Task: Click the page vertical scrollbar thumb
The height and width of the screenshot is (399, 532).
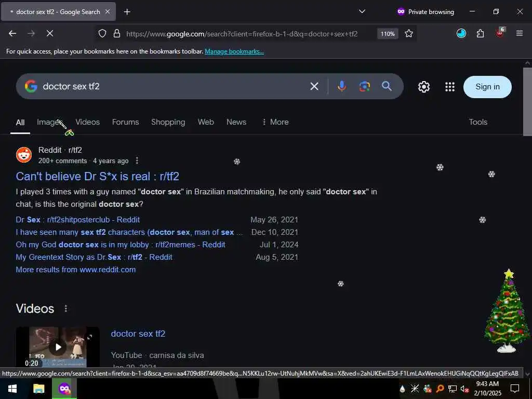Action: (527, 102)
